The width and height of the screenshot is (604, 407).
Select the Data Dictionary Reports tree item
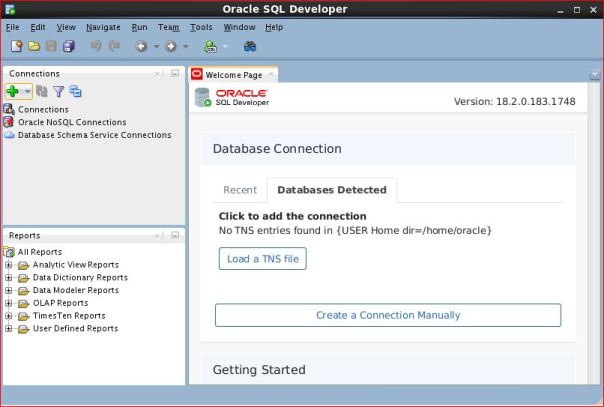[80, 278]
